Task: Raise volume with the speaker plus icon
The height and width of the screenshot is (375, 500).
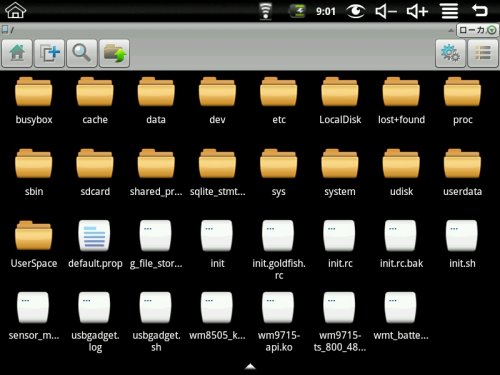Action: click(417, 11)
